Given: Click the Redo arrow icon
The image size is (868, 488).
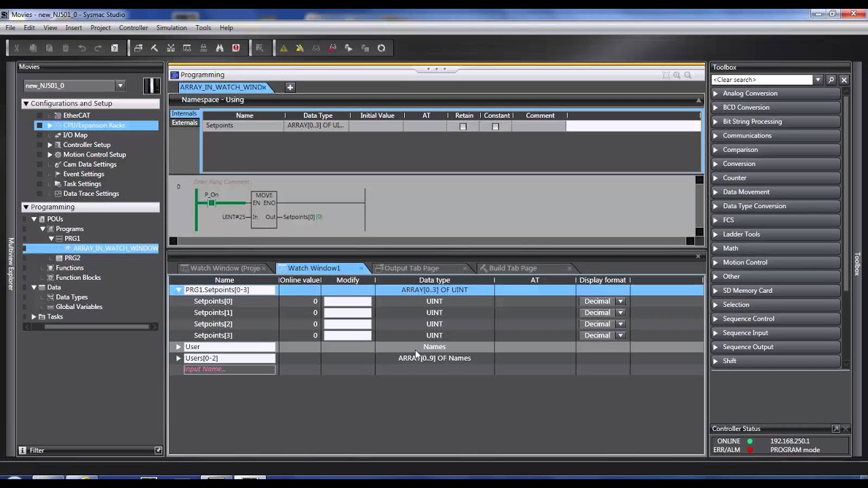Looking at the screenshot, I should pyautogui.click(x=98, y=48).
